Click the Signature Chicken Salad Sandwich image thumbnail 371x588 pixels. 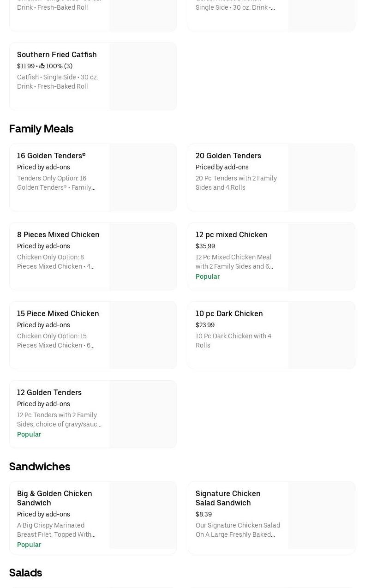pyautogui.click(x=321, y=516)
